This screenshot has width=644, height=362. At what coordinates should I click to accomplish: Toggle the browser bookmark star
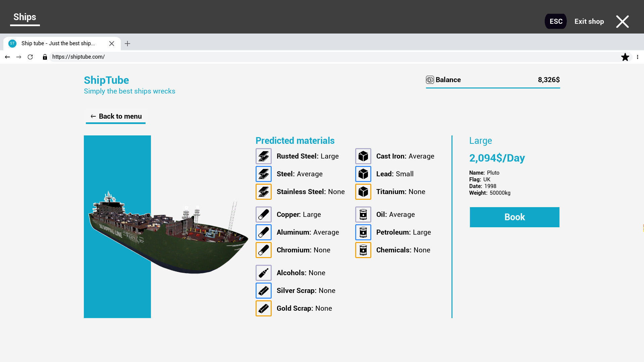point(625,57)
